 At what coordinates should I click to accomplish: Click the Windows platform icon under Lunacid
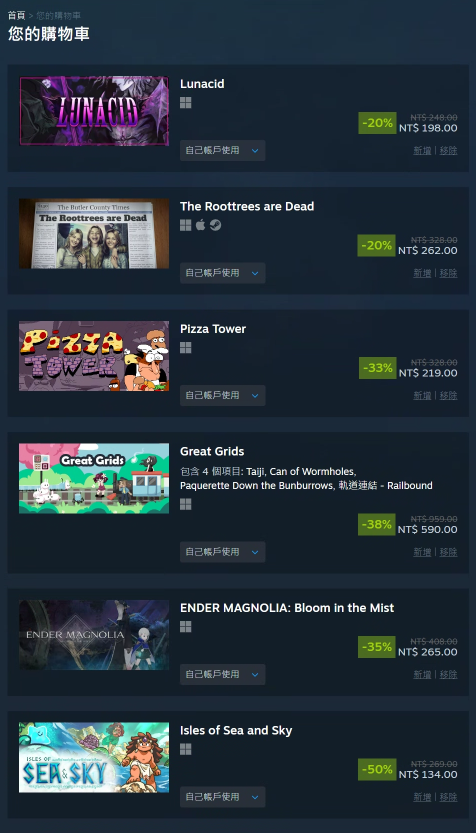coord(185,103)
